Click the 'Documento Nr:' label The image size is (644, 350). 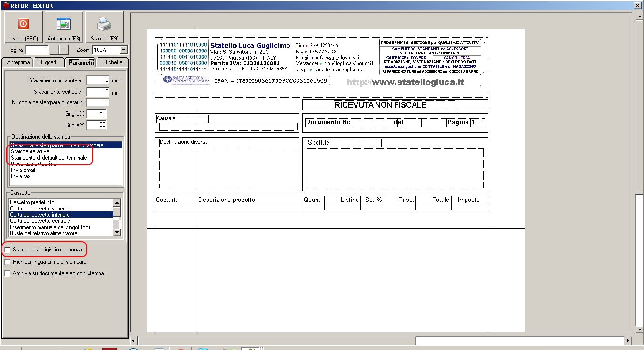(328, 122)
